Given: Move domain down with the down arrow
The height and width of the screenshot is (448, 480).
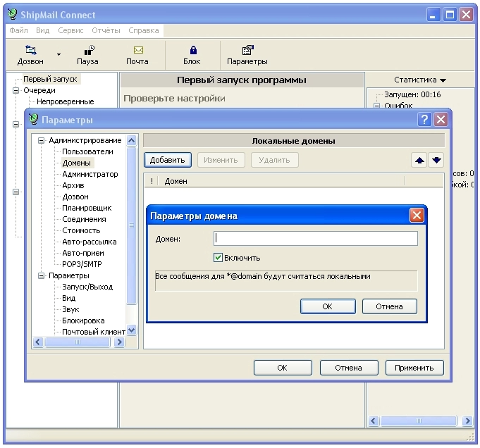Looking at the screenshot, I should 436,160.
